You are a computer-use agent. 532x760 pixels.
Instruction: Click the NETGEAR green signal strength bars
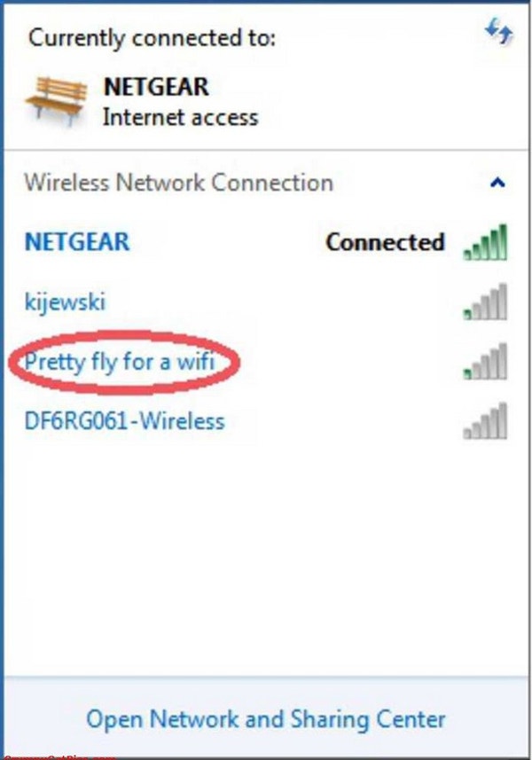click(485, 242)
